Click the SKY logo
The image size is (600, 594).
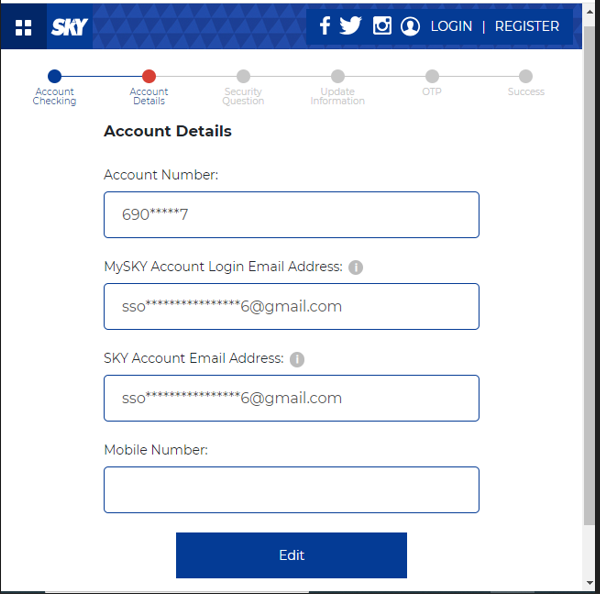point(69,27)
